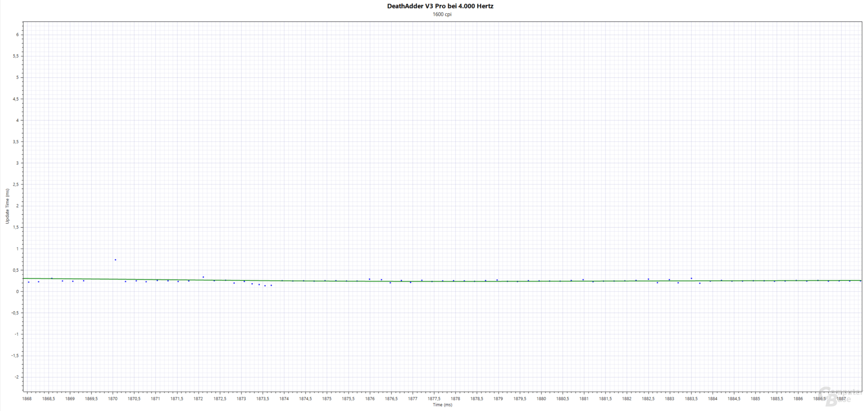Screen dimensions: 868x411
Task: Click the x-axis tick label '1868,5'
Action: (x=48, y=399)
